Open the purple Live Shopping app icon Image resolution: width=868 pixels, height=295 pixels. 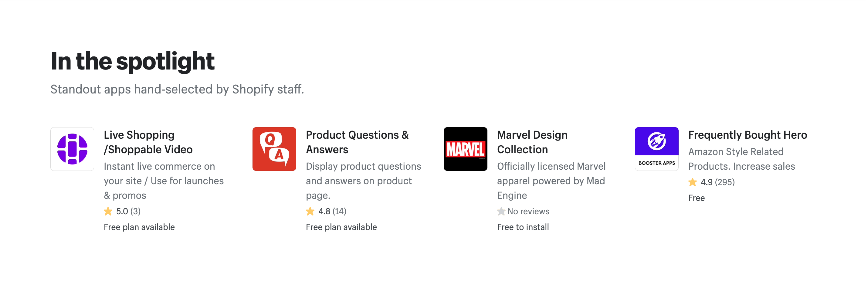coord(72,149)
